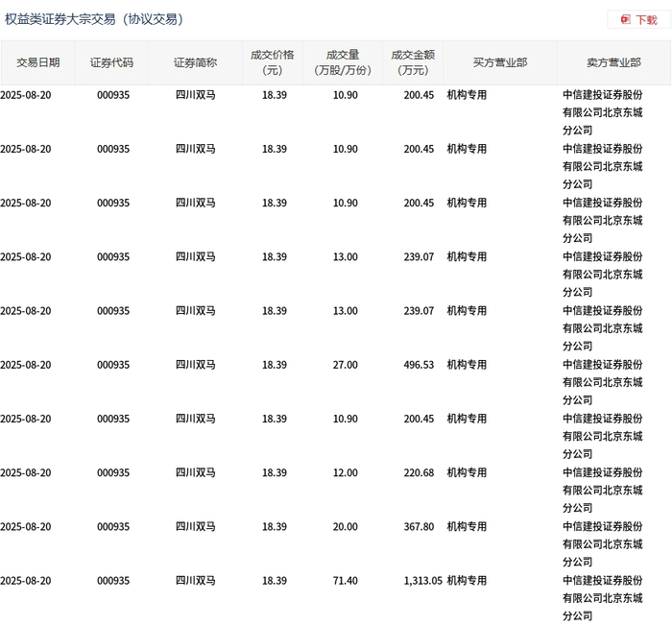Click 四川双马 in the 71.40 volume row

click(196, 581)
